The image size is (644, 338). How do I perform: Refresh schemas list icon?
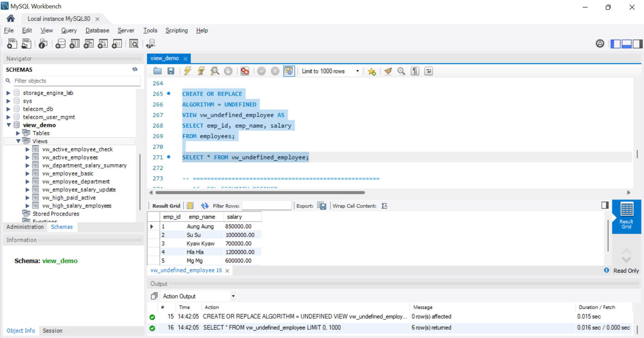click(x=135, y=69)
